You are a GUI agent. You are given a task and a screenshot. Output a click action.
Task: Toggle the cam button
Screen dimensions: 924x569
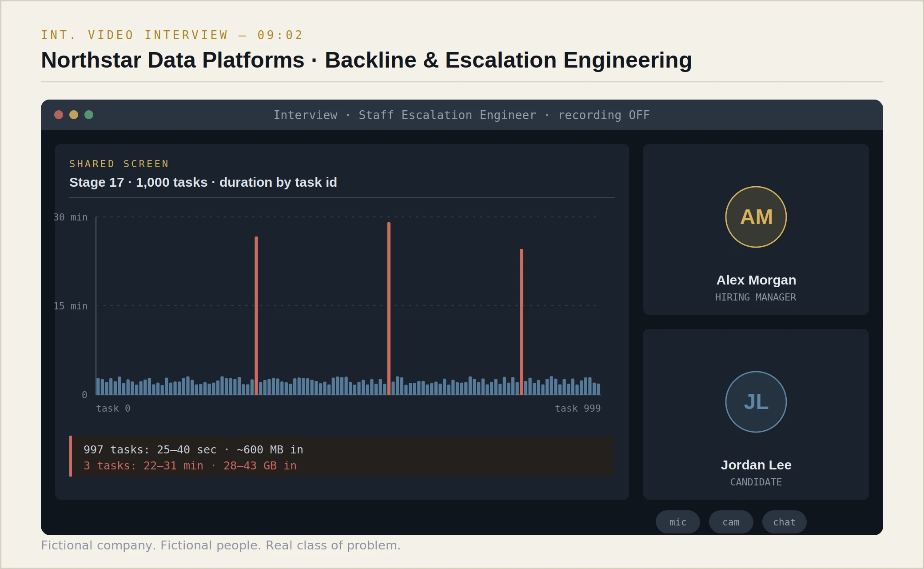[731, 522]
